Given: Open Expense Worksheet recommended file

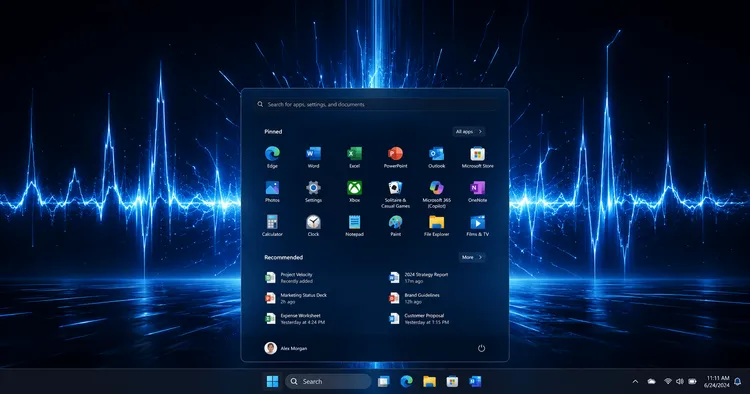Looking at the screenshot, I should (295, 319).
